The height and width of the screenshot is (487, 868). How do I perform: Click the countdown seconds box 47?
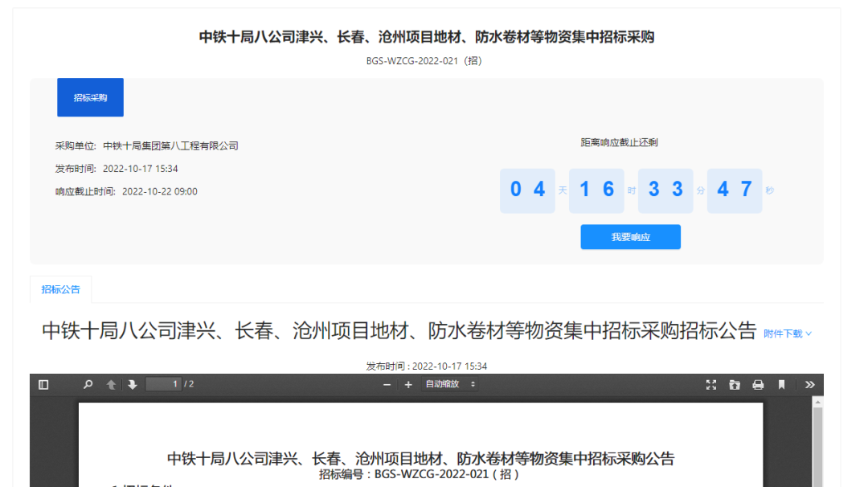pyautogui.click(x=735, y=190)
